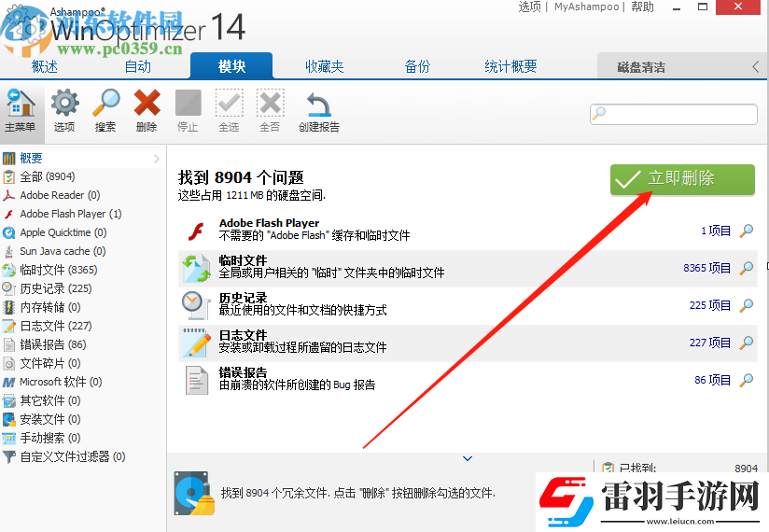Expand the bottom details chevron
The width and height of the screenshot is (769, 532).
(x=468, y=458)
